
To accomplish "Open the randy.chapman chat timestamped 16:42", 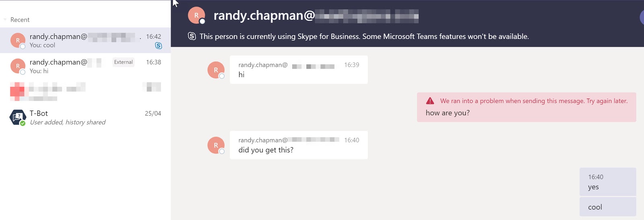I will coord(85,40).
